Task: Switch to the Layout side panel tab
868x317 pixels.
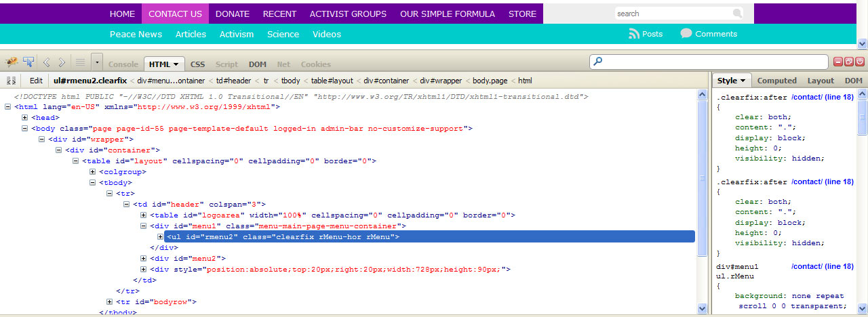Action: (x=821, y=81)
